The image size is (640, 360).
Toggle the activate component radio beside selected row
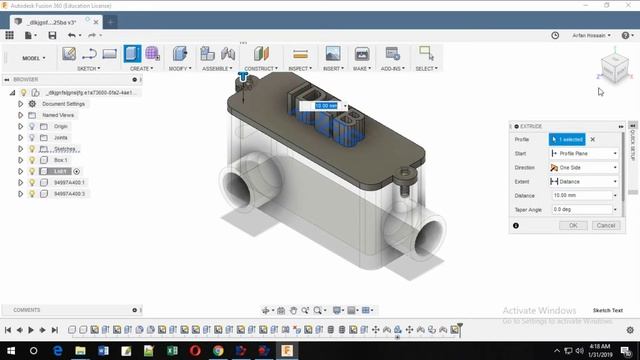pos(76,171)
